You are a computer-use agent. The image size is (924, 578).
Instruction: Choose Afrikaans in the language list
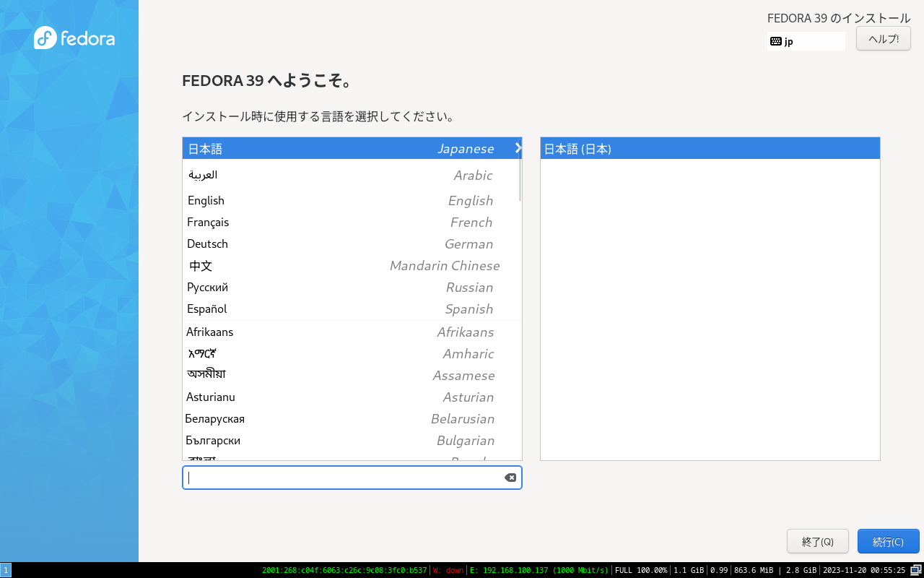[351, 332]
